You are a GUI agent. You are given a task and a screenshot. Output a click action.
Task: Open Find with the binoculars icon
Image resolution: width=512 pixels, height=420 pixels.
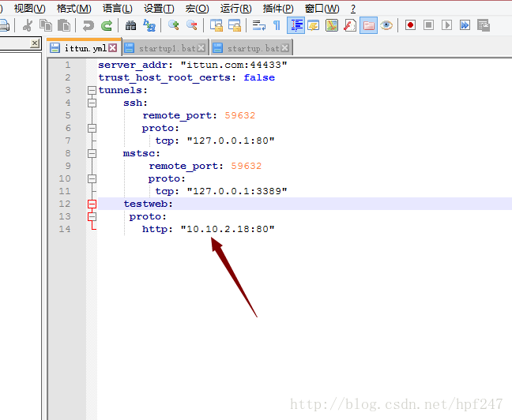coord(130,25)
